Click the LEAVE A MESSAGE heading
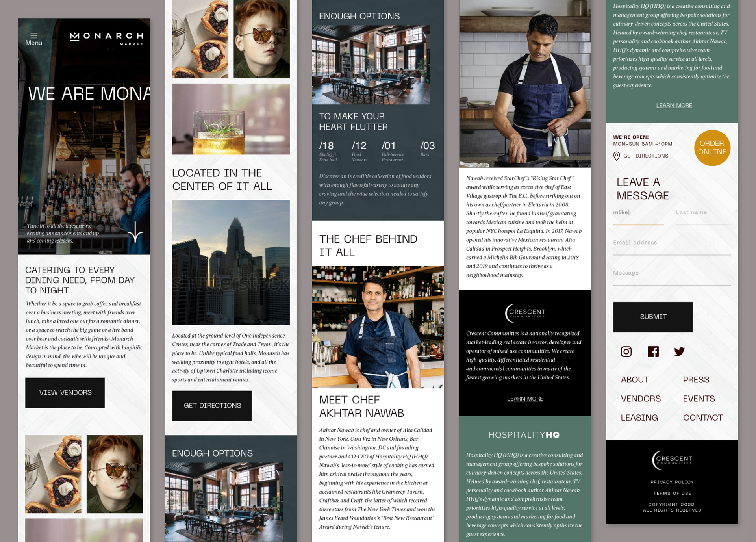756x542 pixels. pos(643,189)
